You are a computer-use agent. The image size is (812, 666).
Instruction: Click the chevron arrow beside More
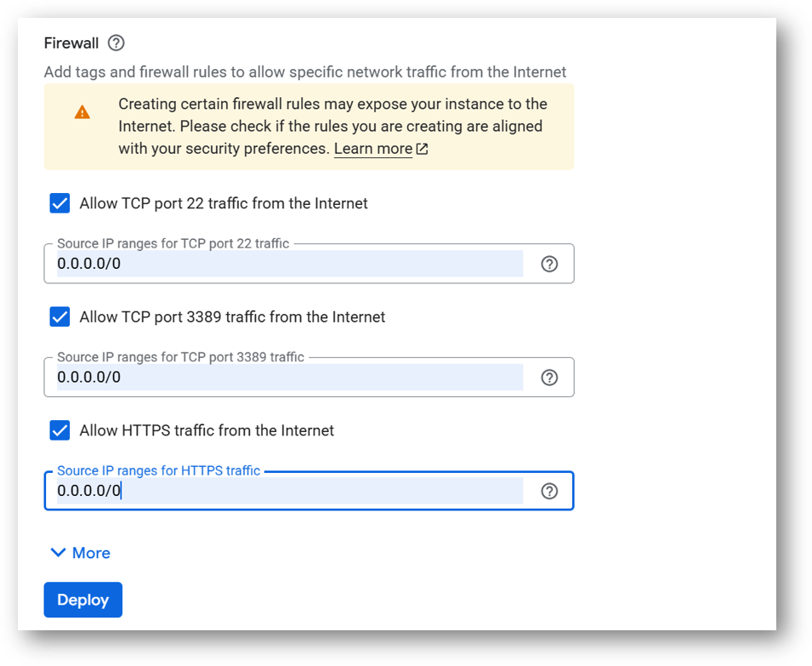pos(58,553)
